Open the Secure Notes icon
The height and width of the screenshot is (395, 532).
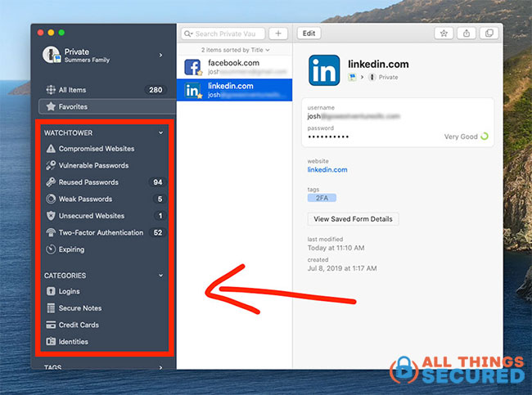(51, 307)
